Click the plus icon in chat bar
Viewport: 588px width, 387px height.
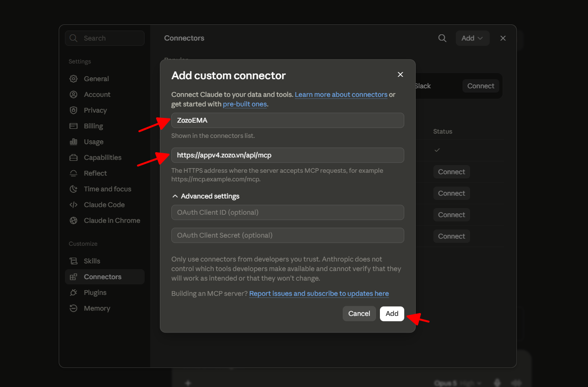[x=188, y=383]
